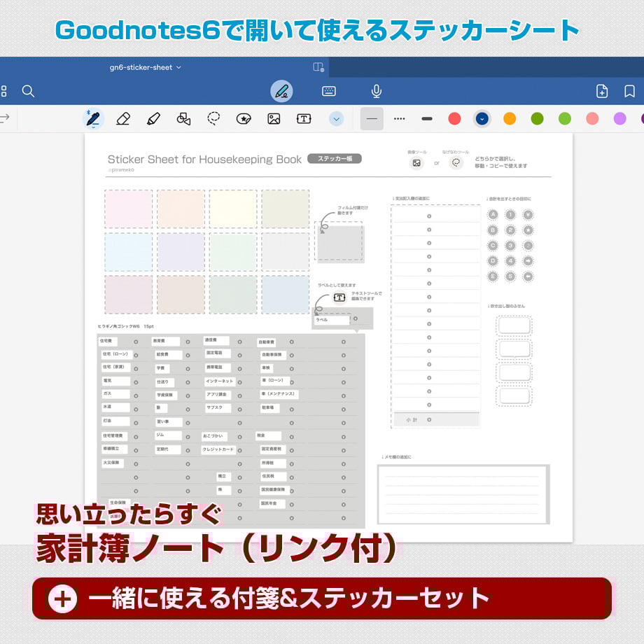The image size is (644, 644).
Task: Pick the red pen color
Action: (454, 119)
